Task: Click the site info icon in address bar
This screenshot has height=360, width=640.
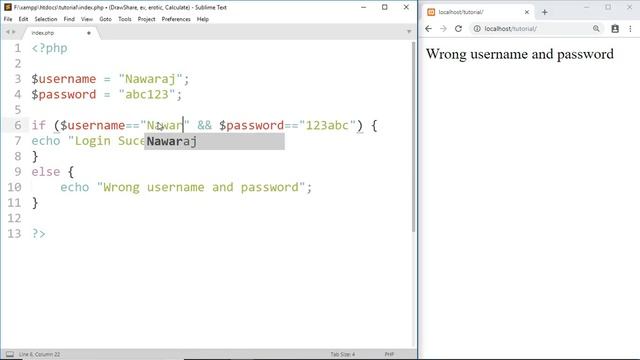Action: point(477,29)
